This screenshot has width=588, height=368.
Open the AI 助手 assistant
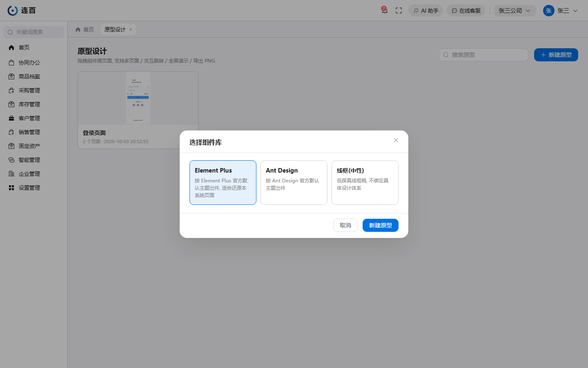426,11
